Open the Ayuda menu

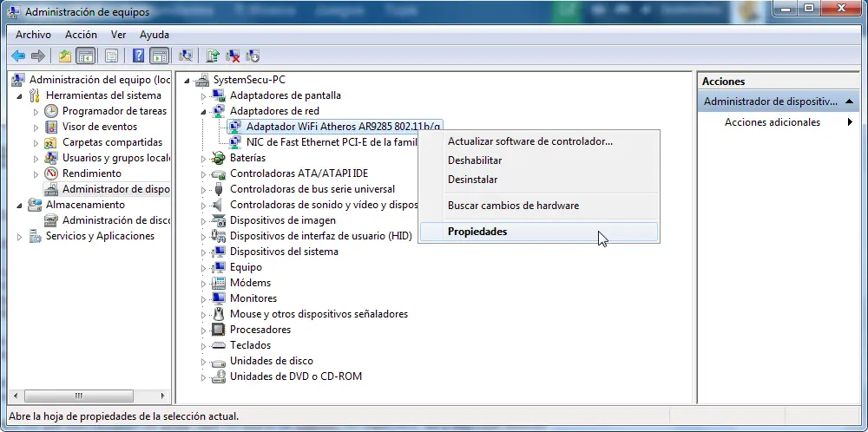[x=155, y=35]
